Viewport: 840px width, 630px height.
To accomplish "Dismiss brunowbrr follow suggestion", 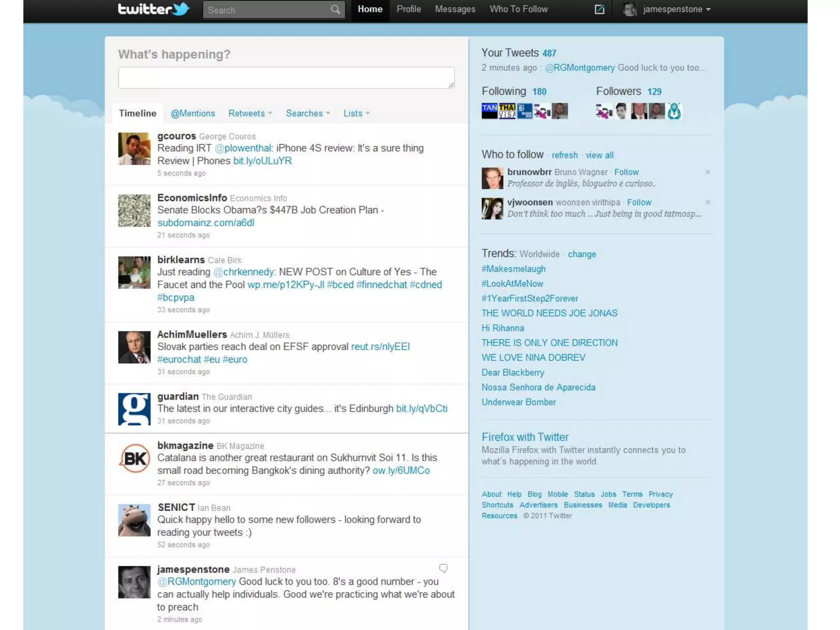I will pos(708,172).
